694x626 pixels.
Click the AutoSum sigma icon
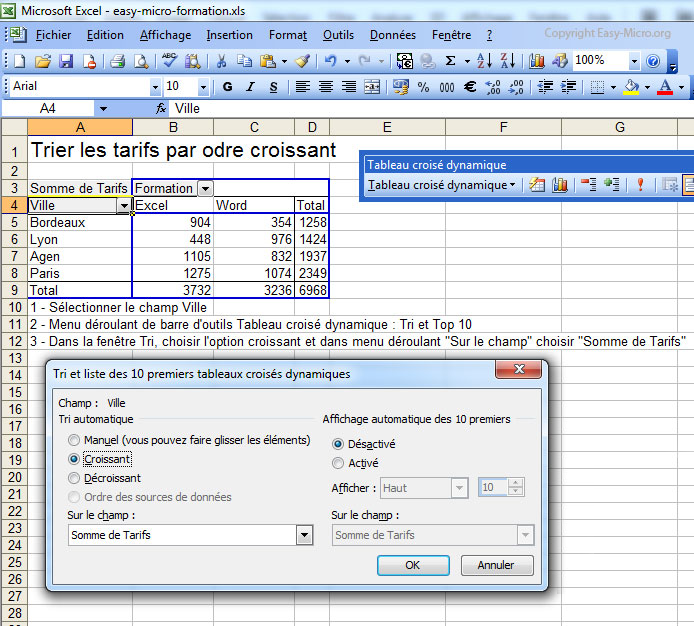pyautogui.click(x=451, y=61)
